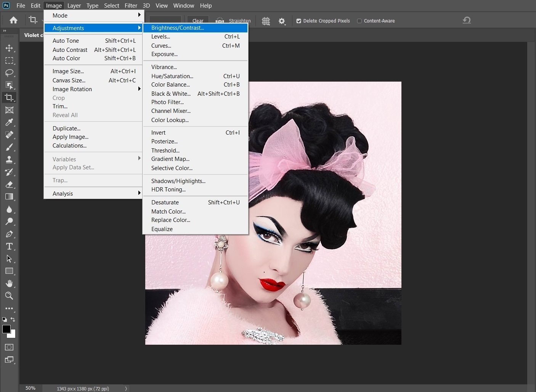
Task: Select the Brush tool
Action: pyautogui.click(x=9, y=147)
